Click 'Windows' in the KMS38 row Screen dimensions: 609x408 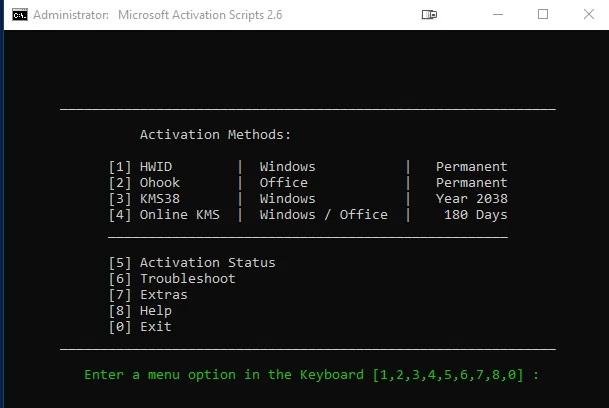tap(287, 199)
